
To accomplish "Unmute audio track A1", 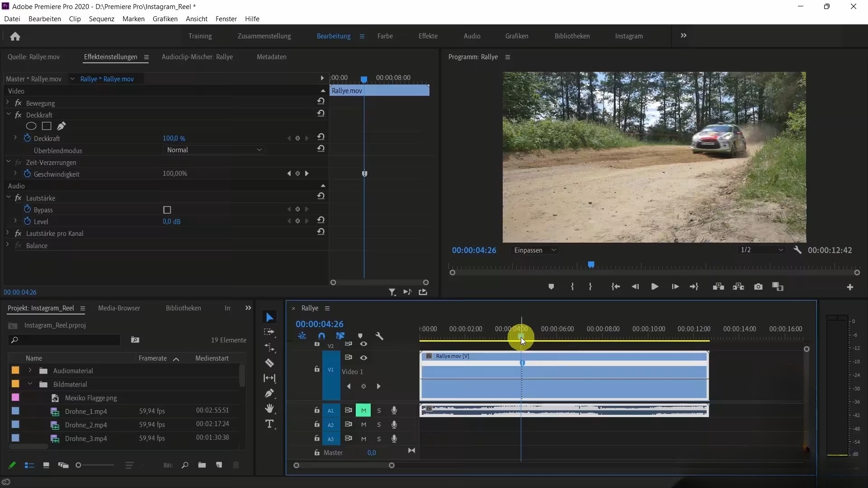I will [x=363, y=410].
